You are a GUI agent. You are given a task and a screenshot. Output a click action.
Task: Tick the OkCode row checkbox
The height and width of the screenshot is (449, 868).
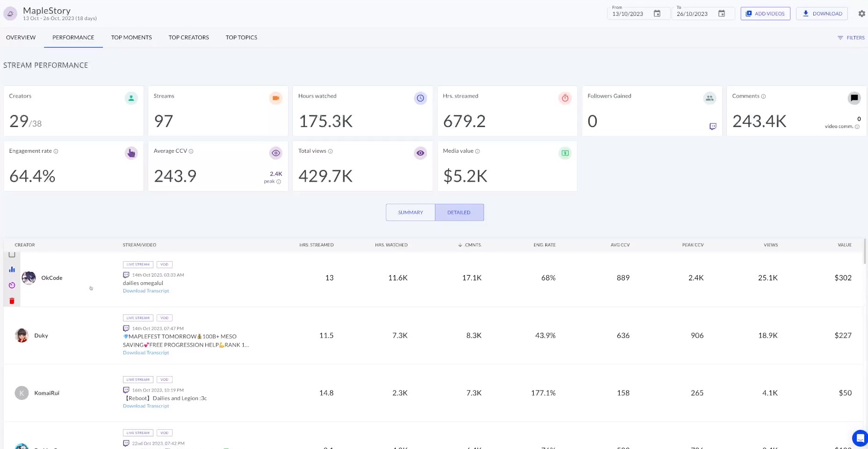(12, 255)
